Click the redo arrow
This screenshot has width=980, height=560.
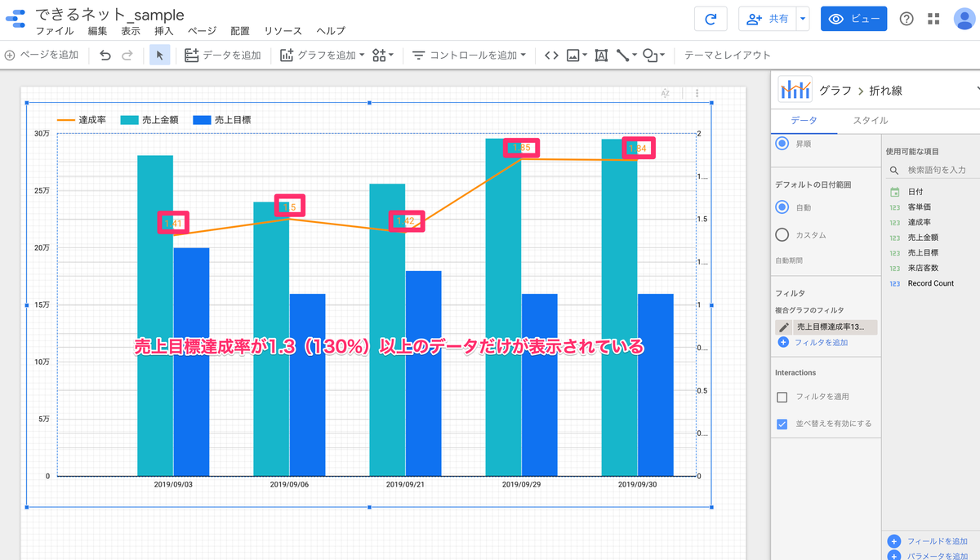click(x=127, y=56)
